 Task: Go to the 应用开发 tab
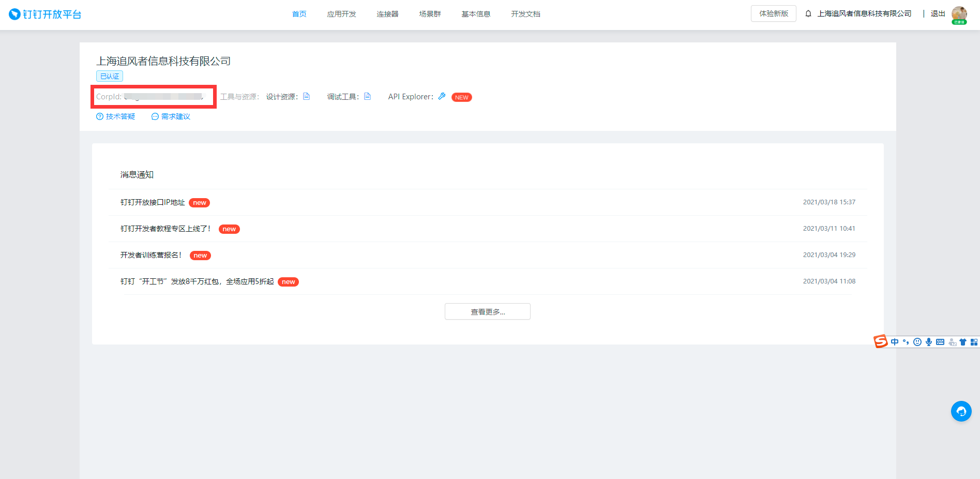[341, 14]
